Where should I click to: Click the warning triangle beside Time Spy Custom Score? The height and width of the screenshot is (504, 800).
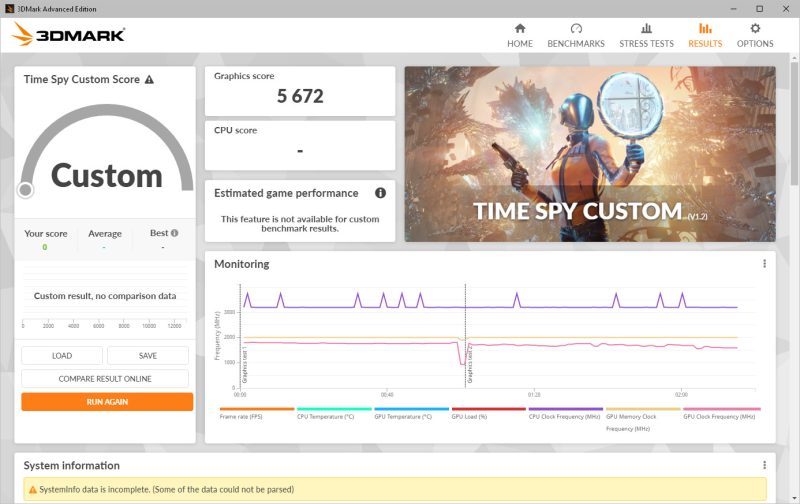click(149, 80)
